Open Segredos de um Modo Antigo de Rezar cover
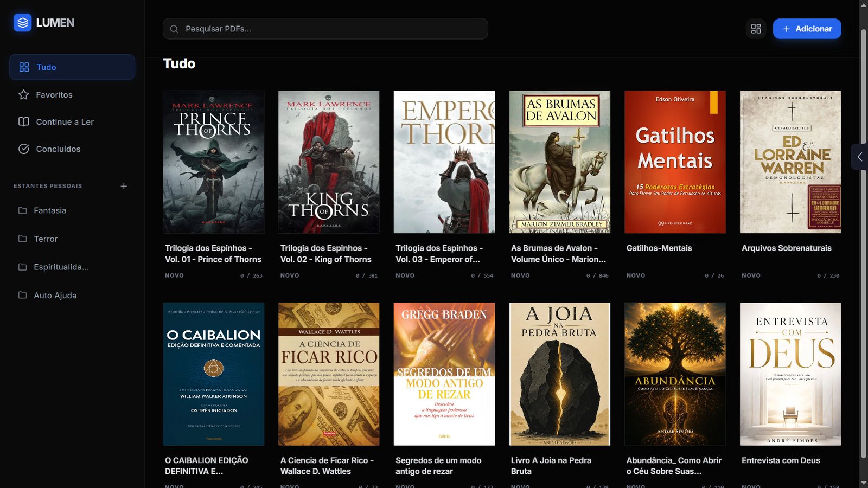Screen dimensions: 868x488 pyautogui.click(x=444, y=374)
